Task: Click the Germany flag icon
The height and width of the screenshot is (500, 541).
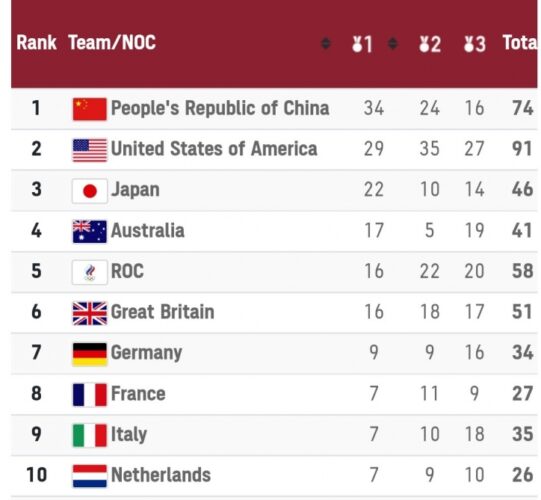Action: pos(90,354)
